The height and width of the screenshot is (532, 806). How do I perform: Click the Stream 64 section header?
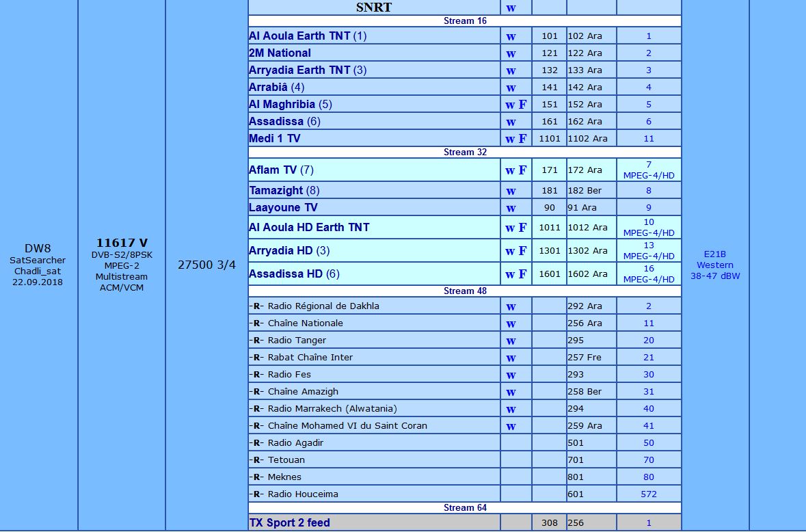pyautogui.click(x=465, y=508)
